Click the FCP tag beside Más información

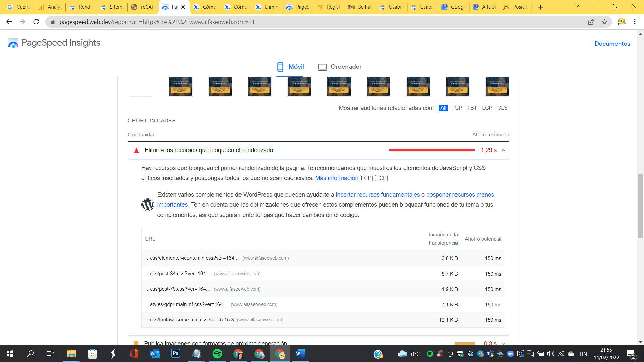pyautogui.click(x=366, y=178)
